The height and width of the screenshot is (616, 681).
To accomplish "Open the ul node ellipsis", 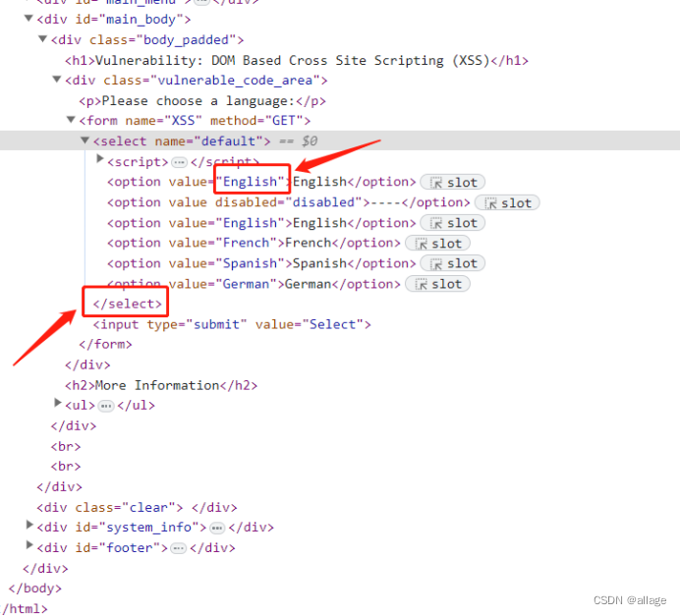I will pyautogui.click(x=106, y=407).
